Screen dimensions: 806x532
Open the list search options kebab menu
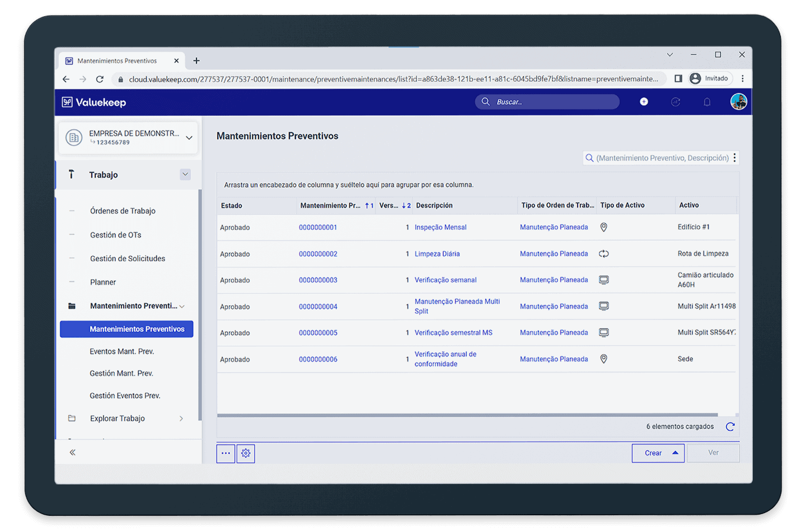coord(734,158)
